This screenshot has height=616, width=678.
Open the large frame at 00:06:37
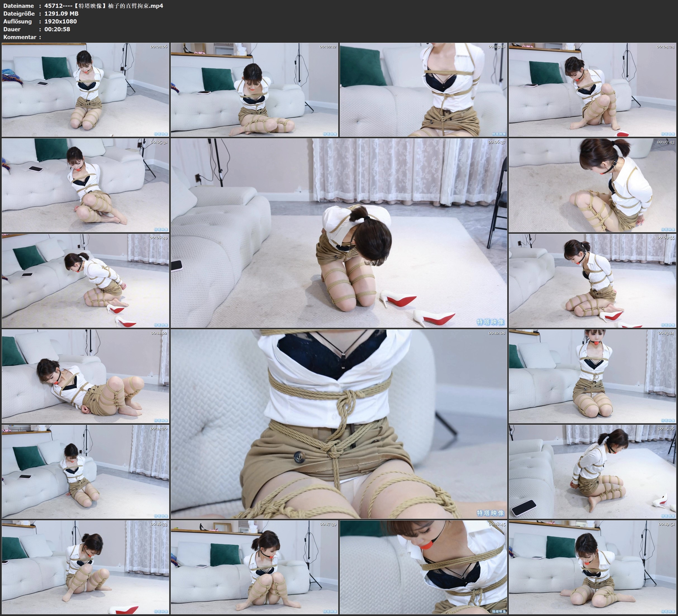339,233
